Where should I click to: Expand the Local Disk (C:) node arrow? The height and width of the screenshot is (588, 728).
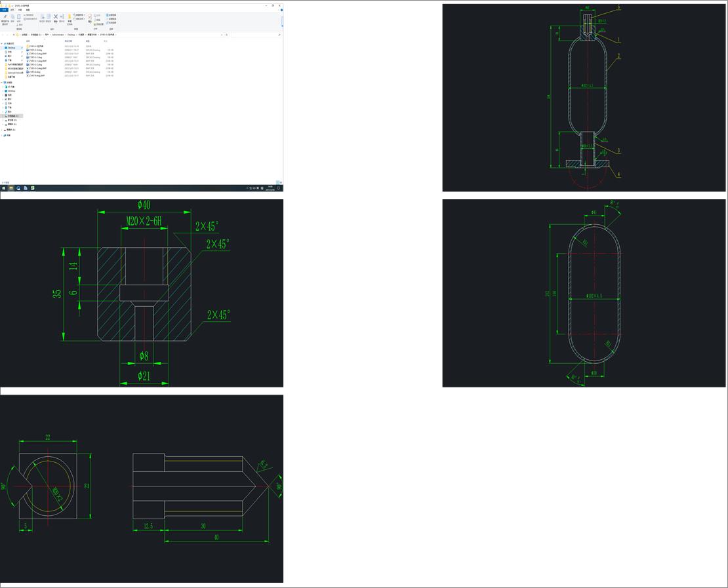(x=3, y=116)
